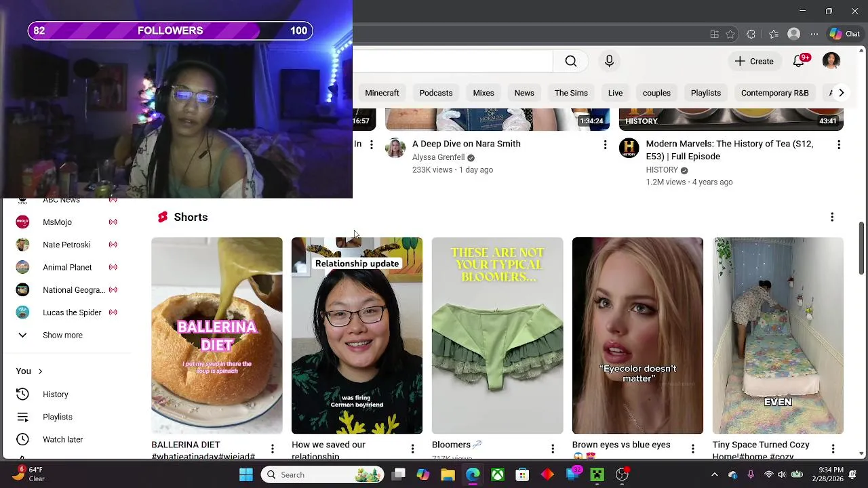Open Watch later in sidebar
The image size is (868, 488).
click(66, 439)
